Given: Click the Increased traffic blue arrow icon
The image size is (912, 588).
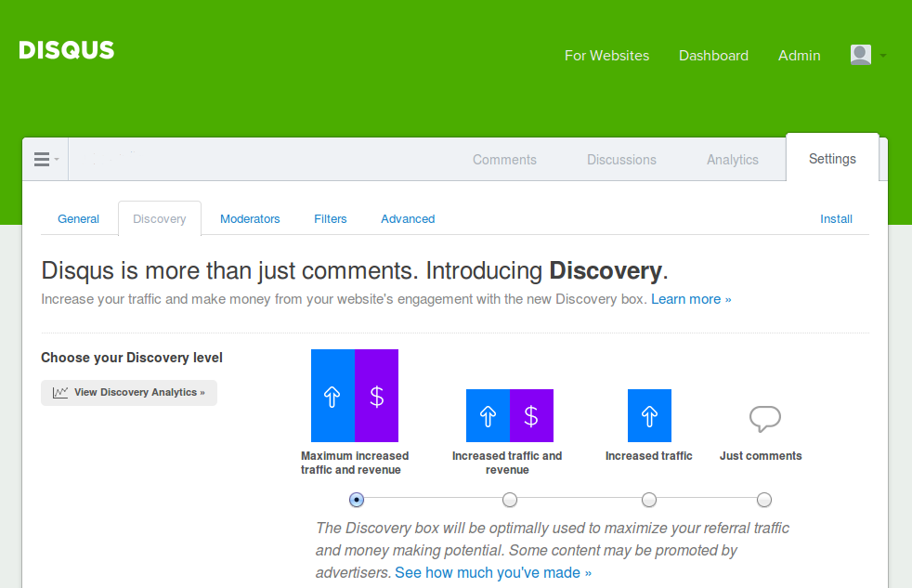Looking at the screenshot, I should (649, 415).
